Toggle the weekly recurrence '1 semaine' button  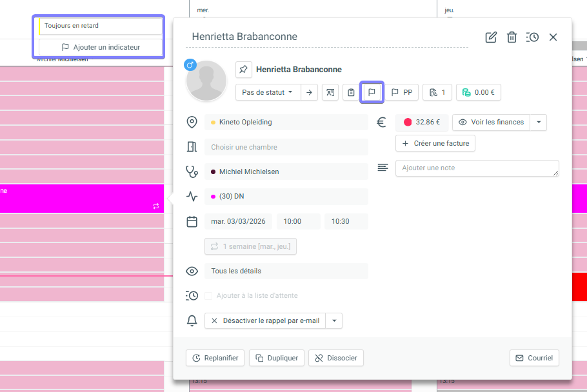point(250,246)
